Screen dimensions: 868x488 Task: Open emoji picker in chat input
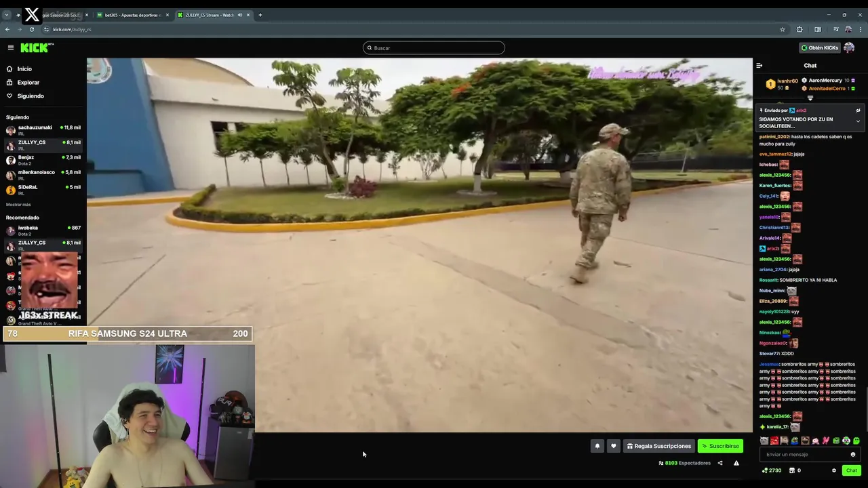tap(853, 454)
